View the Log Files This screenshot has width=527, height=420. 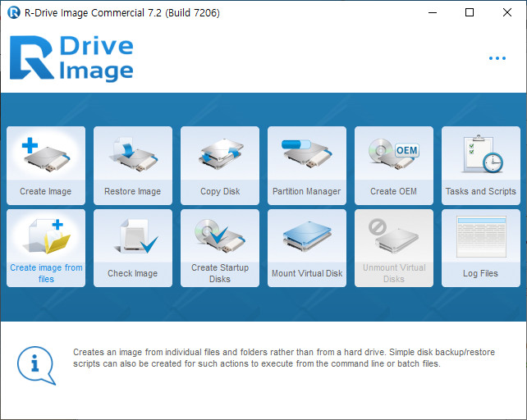[x=481, y=248]
